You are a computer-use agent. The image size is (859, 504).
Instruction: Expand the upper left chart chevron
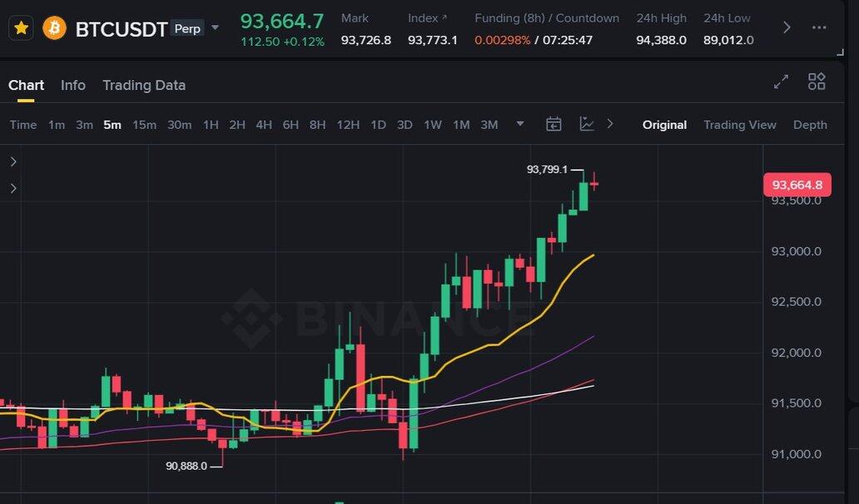click(x=13, y=161)
